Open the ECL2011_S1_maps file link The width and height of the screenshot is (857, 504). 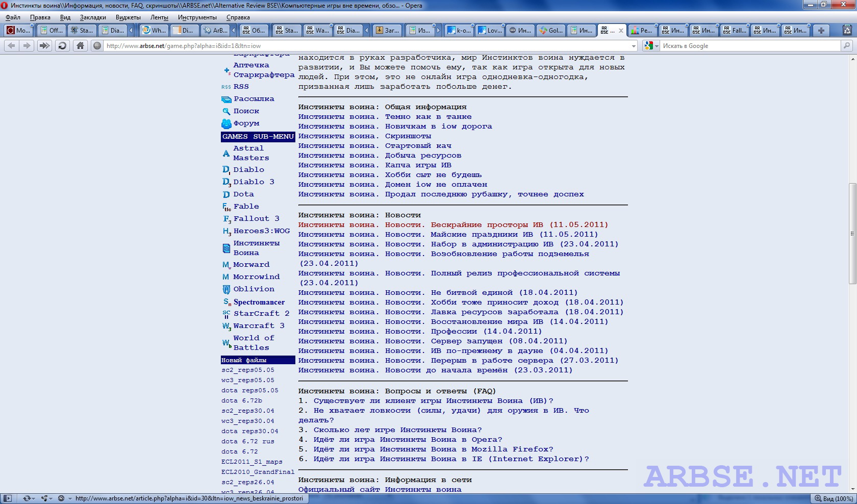[252, 462]
